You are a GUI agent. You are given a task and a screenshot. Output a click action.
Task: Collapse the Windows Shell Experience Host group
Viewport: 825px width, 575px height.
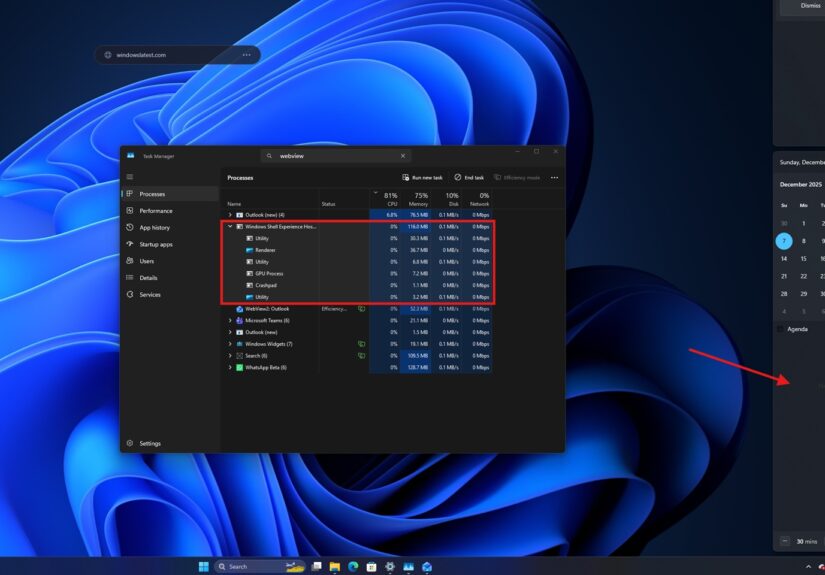230,227
